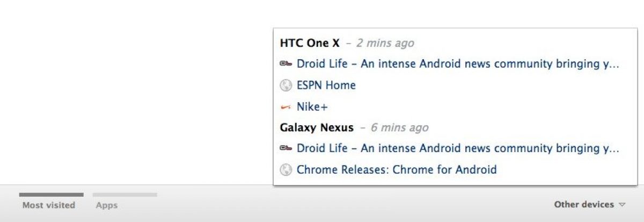Click the "6 mins ago" timestamp
This screenshot has width=644, height=222.
pyautogui.click(x=399, y=127)
